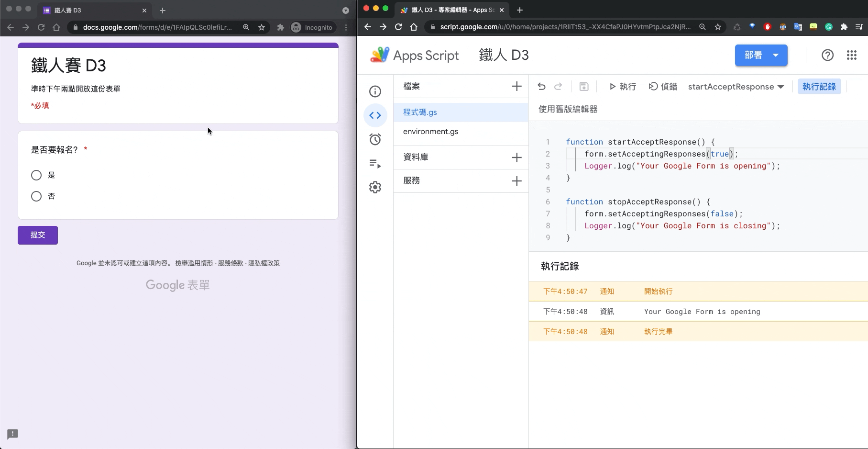Select the 是 radio option in the form
868x449 pixels.
pyautogui.click(x=36, y=175)
